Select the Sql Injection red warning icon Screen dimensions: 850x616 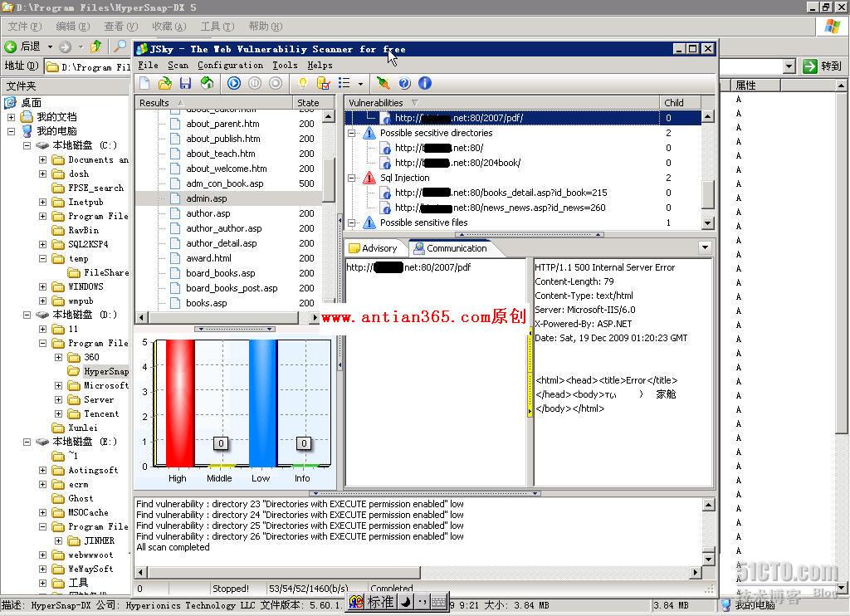(369, 178)
